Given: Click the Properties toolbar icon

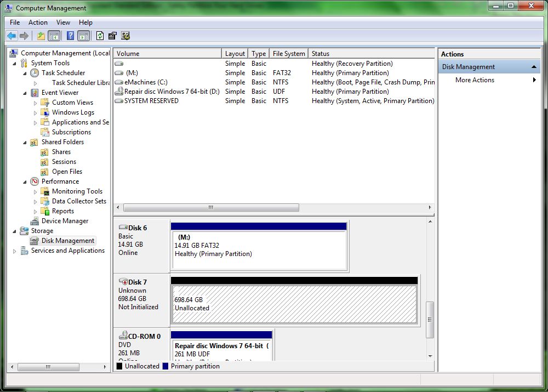Looking at the screenshot, I should [112, 36].
